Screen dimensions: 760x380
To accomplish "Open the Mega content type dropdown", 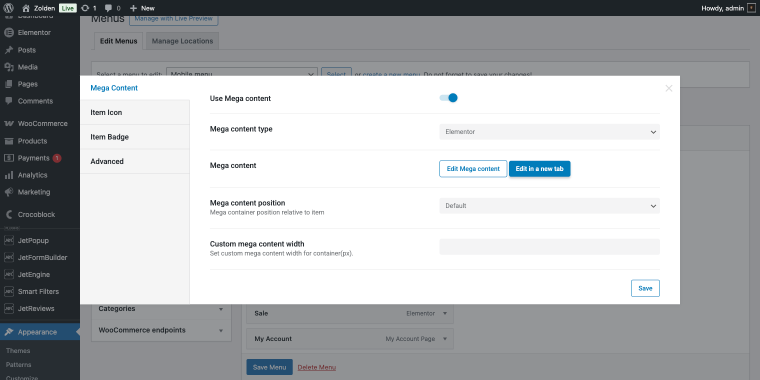I will coord(549,132).
